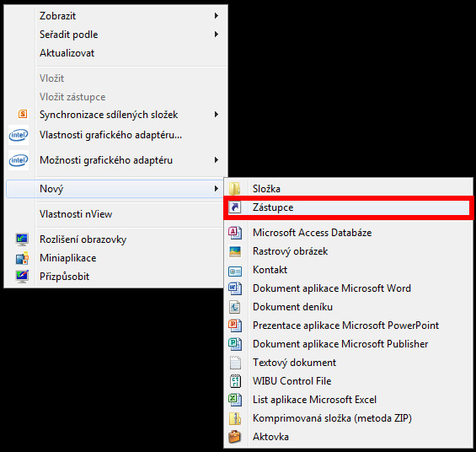Click the Excel sheet icon

click(235, 400)
